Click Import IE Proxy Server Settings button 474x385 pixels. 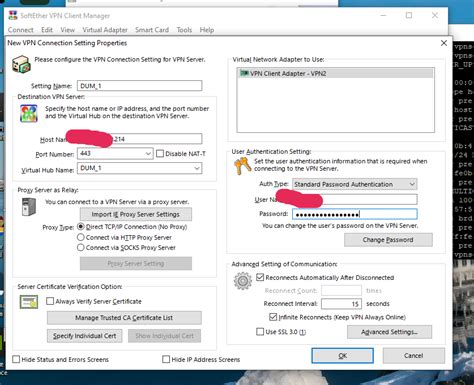136,214
